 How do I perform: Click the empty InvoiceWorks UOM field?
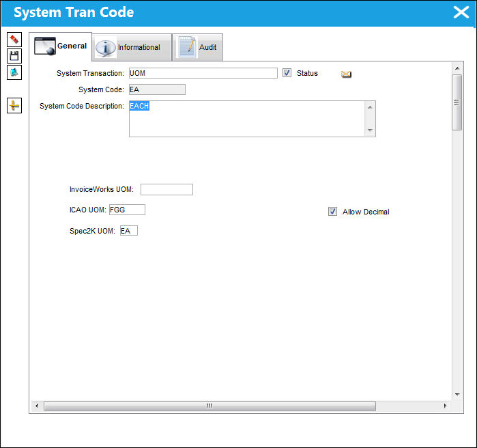[x=167, y=189]
